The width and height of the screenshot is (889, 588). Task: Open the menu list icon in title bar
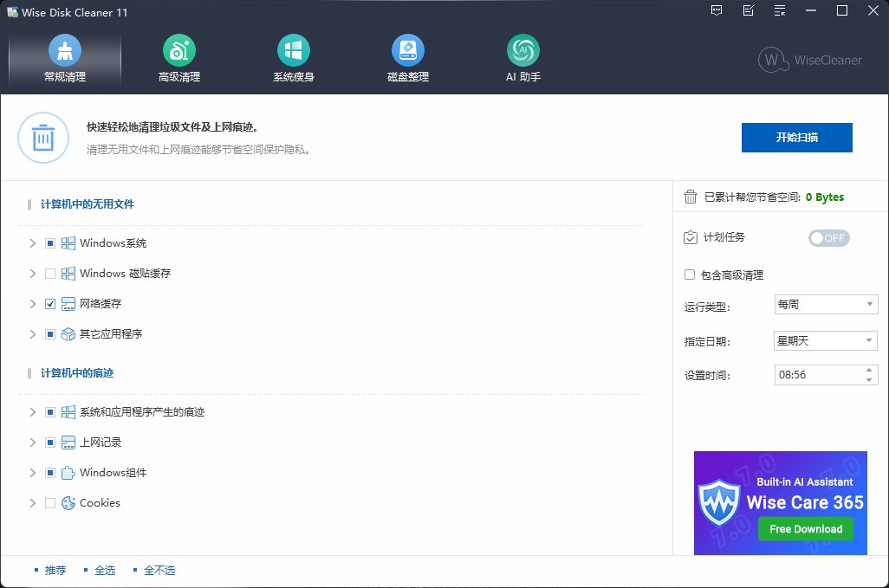click(x=780, y=11)
